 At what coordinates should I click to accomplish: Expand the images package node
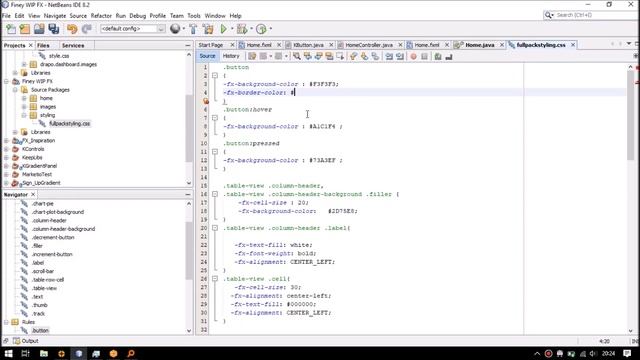[x=24, y=107]
